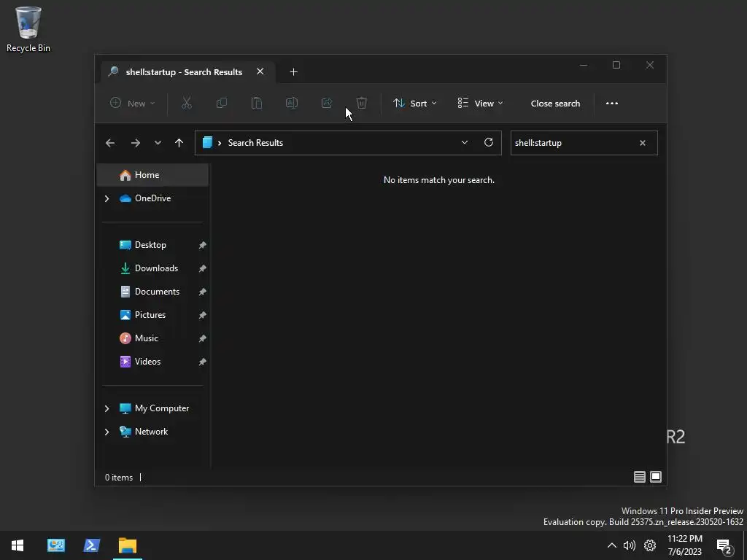
Task: Add a new File Explorer tab
Action: 293,72
